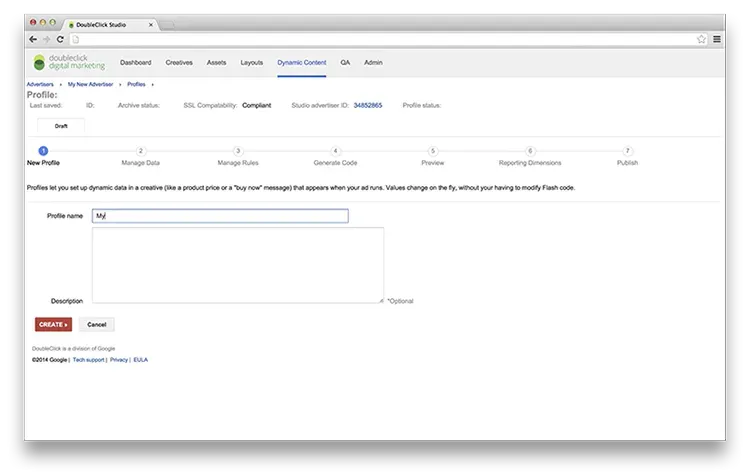Image resolution: width=750 pixels, height=476 pixels.
Task: Click the step 4 Generate Code circle
Action: click(336, 151)
